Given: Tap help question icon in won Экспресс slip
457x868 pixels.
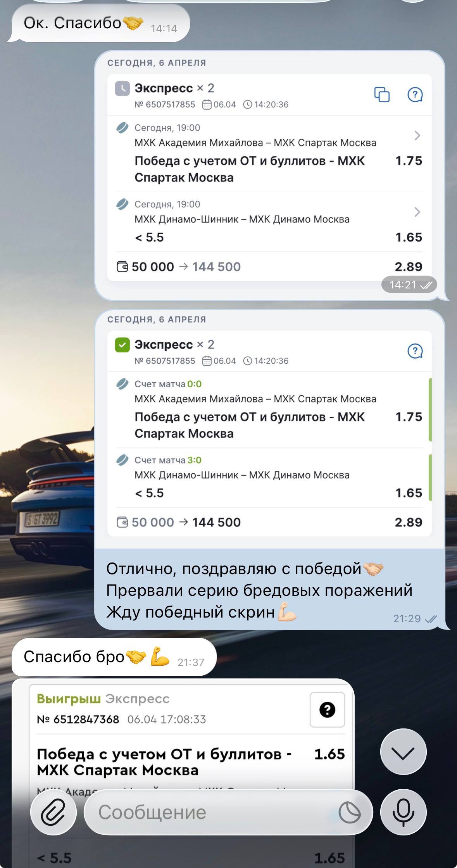Looking at the screenshot, I should point(415,351).
